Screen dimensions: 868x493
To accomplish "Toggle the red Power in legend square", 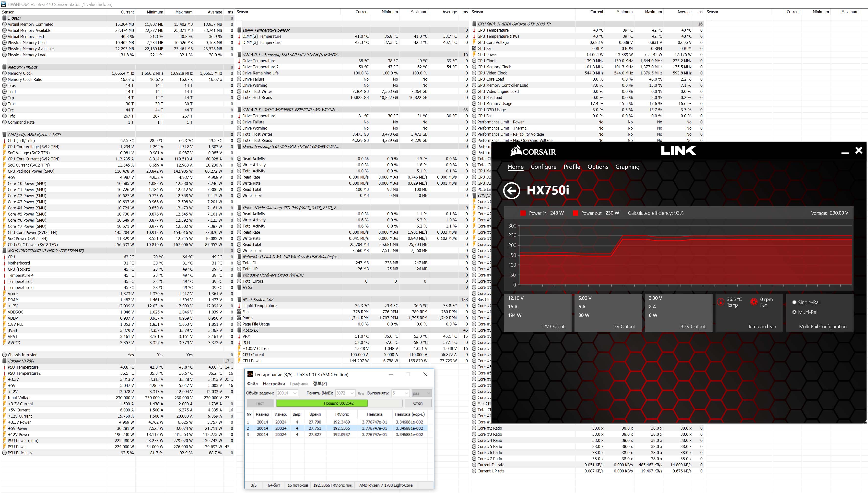I will 523,213.
